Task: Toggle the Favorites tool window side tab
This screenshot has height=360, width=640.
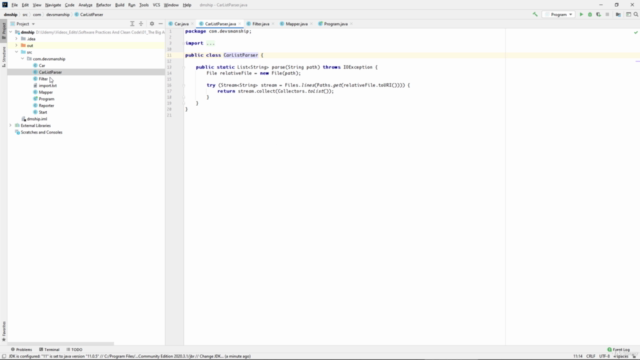Action: (4, 331)
